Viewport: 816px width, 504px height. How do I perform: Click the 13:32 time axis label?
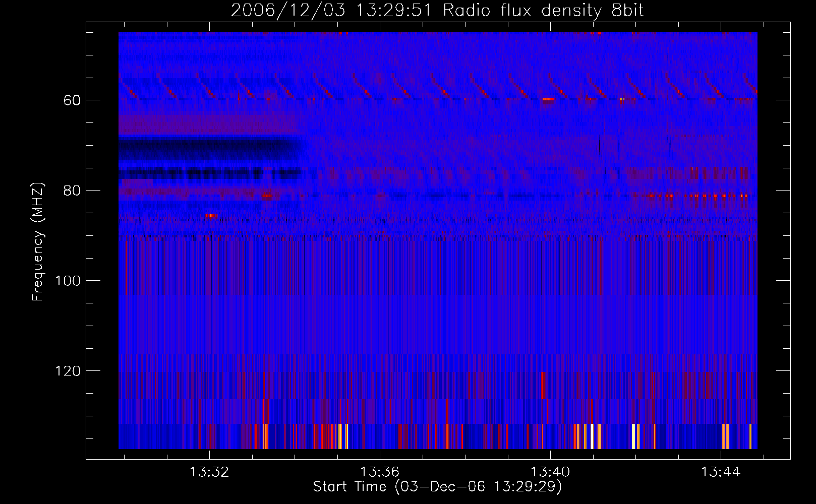209,472
